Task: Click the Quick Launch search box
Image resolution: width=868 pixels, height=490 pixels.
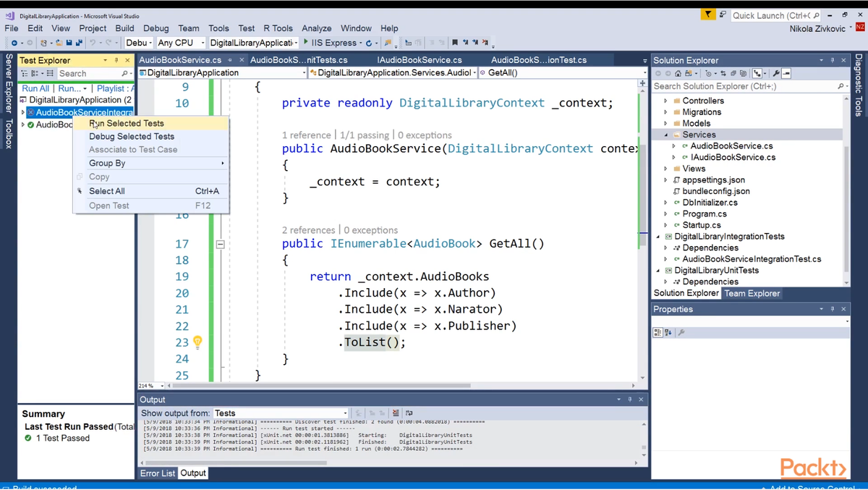Action: [x=776, y=15]
